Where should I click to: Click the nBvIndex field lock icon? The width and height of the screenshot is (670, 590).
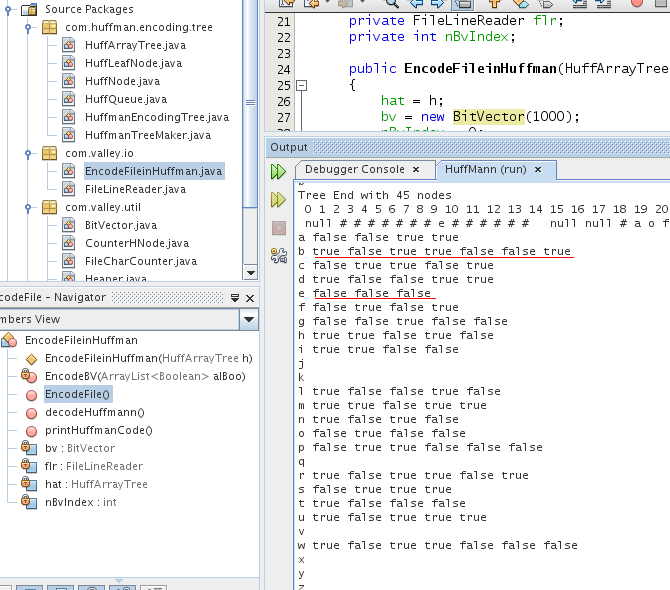click(x=29, y=502)
